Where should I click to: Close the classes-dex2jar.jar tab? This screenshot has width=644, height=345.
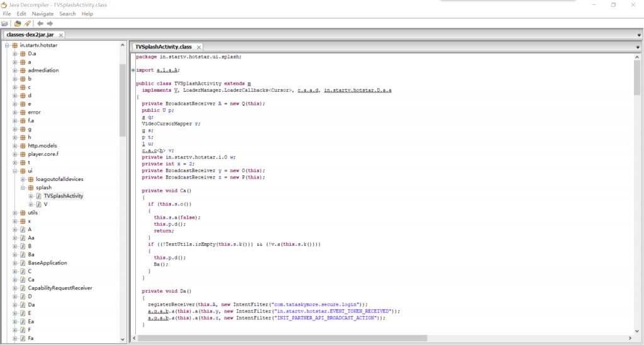[x=61, y=35]
